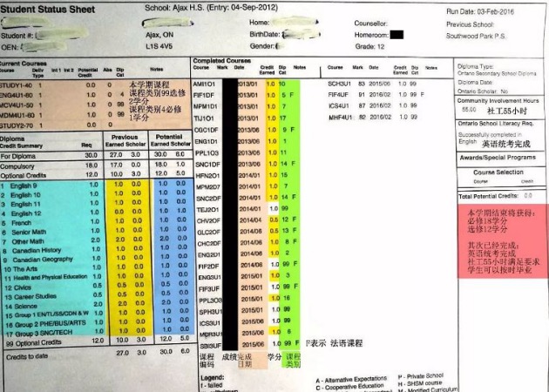Select the Legend: heading
Viewport: 549px width, 392px height.
tap(212, 378)
